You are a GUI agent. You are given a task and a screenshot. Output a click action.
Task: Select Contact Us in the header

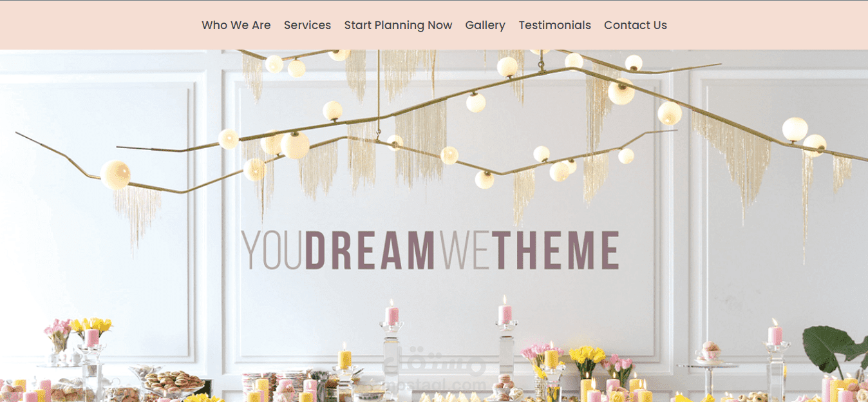636,25
